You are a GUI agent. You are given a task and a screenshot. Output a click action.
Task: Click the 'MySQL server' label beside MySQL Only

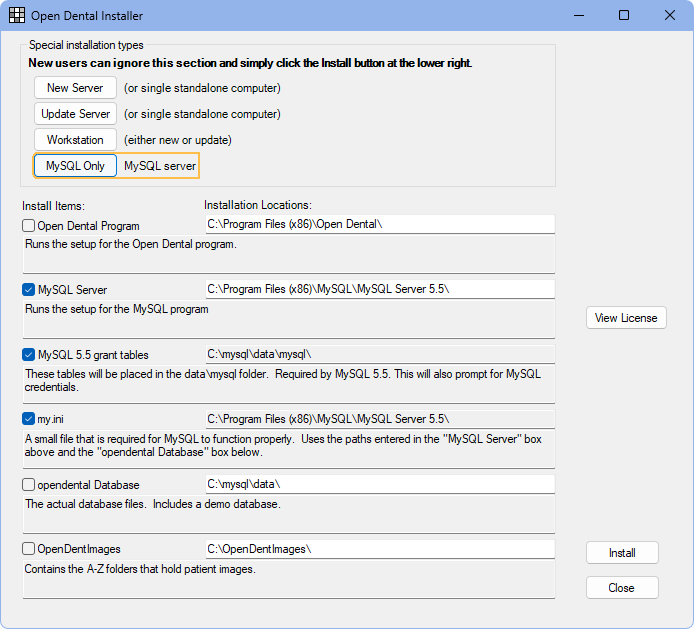[160, 166]
